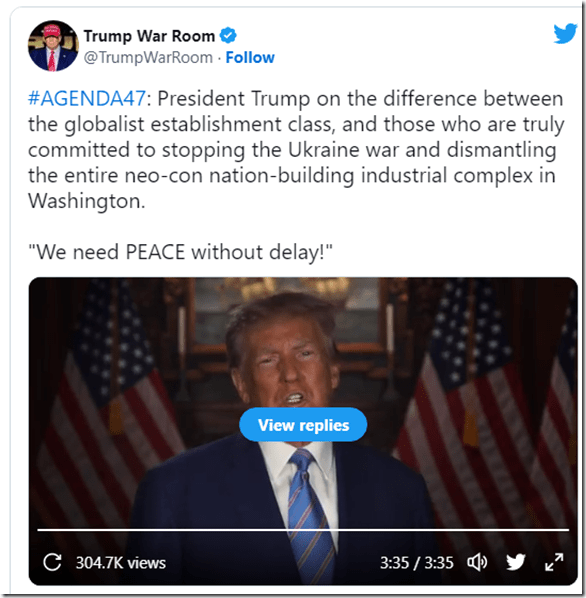Expand the video to fullscreen
This screenshot has width=586, height=598.
coord(554,562)
